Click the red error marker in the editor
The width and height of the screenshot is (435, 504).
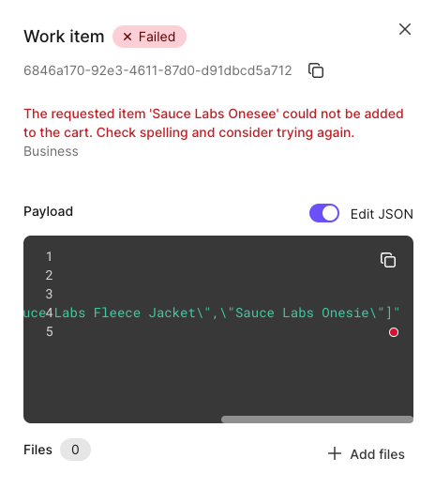[x=394, y=332]
